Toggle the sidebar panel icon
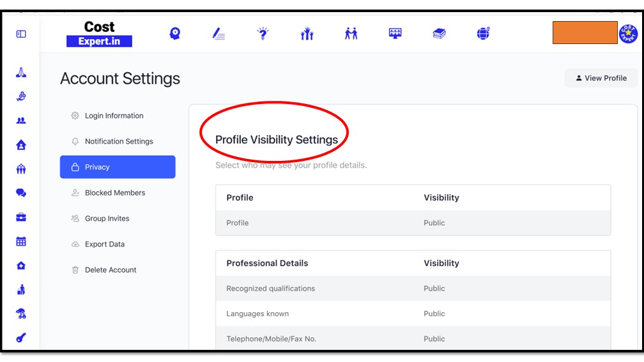This screenshot has height=362, width=644. 21,34
